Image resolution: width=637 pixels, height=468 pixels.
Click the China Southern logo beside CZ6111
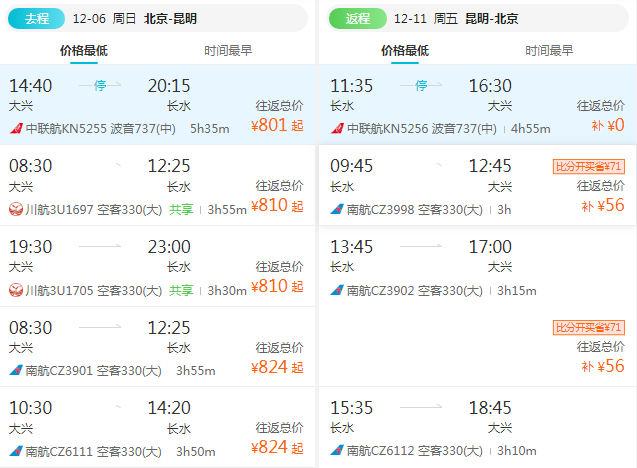click(16, 451)
